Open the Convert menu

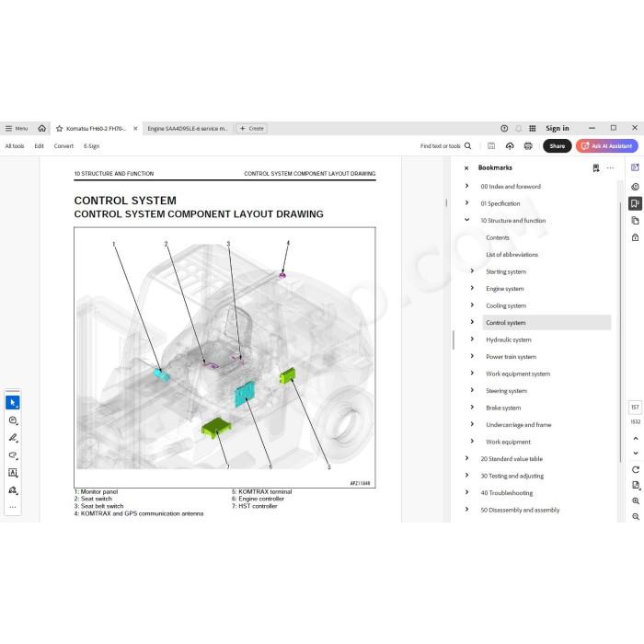63,145
